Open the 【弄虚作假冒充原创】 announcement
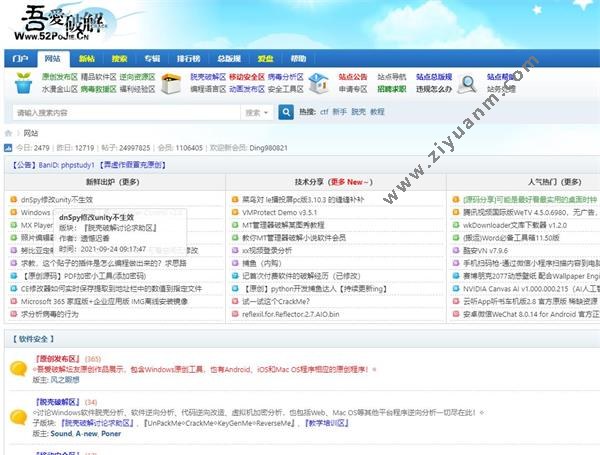The image size is (600, 455). [x=133, y=165]
